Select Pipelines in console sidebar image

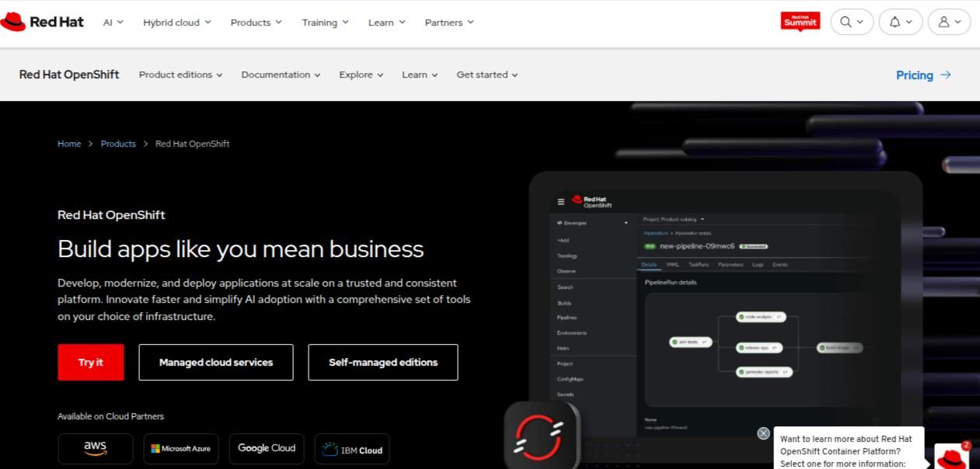567,318
